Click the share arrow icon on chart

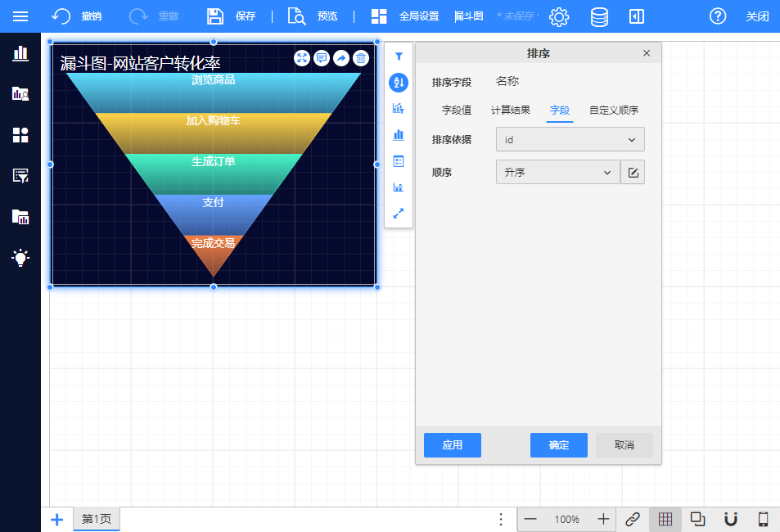tap(341, 58)
